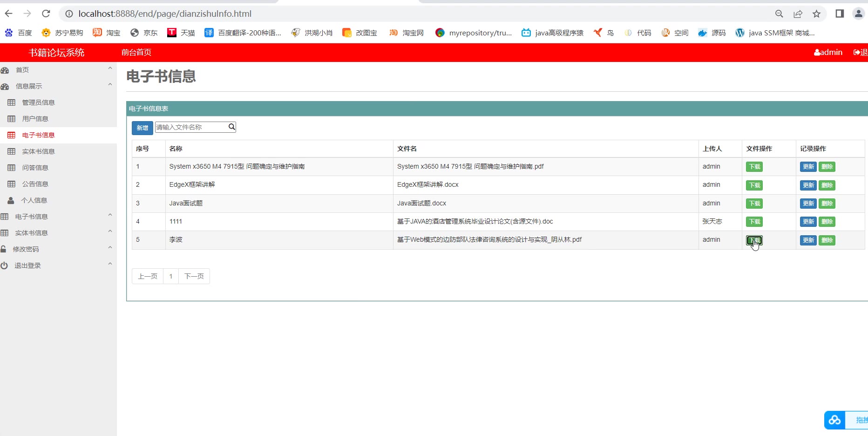
Task: Delete the System x3650 M4 record
Action: (x=827, y=167)
